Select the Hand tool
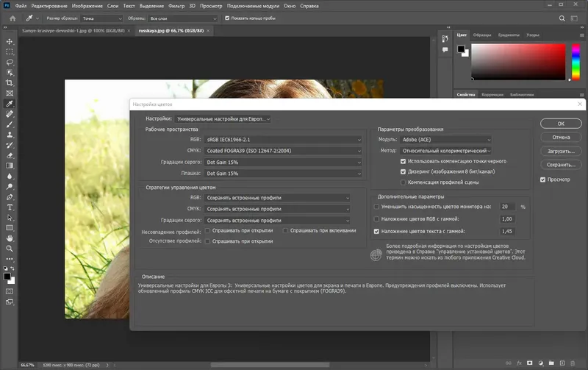 coord(10,238)
